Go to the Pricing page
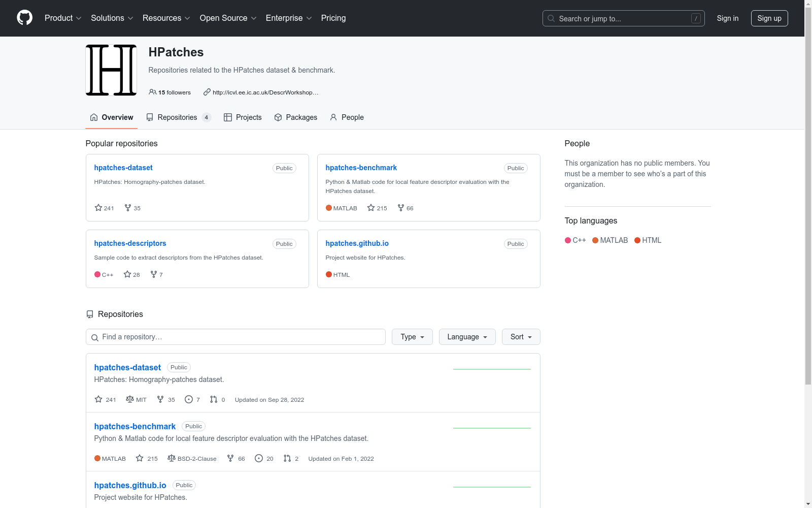Image resolution: width=812 pixels, height=508 pixels. [333, 18]
